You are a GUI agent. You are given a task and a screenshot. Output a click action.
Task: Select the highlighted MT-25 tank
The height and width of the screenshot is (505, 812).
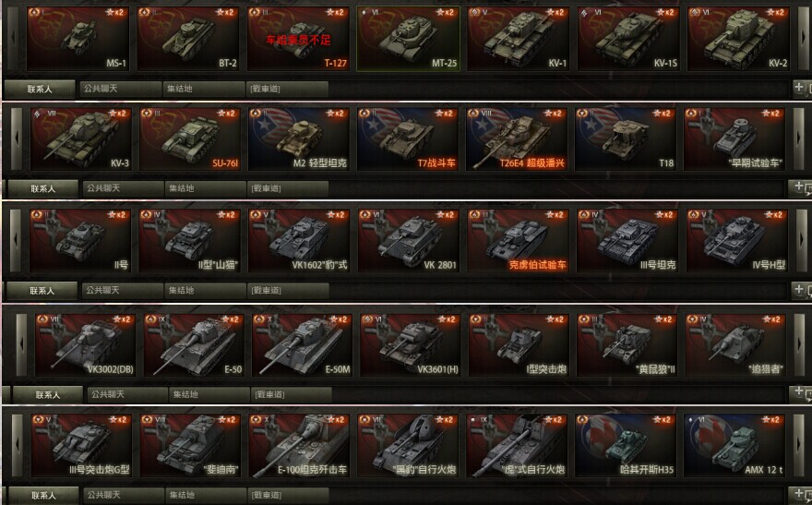pos(408,39)
